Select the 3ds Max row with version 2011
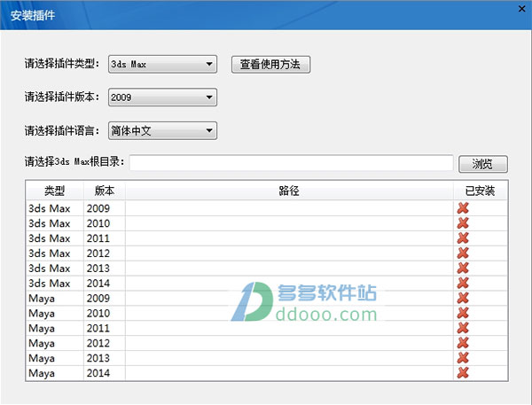This screenshot has height=405, width=532. [x=267, y=238]
